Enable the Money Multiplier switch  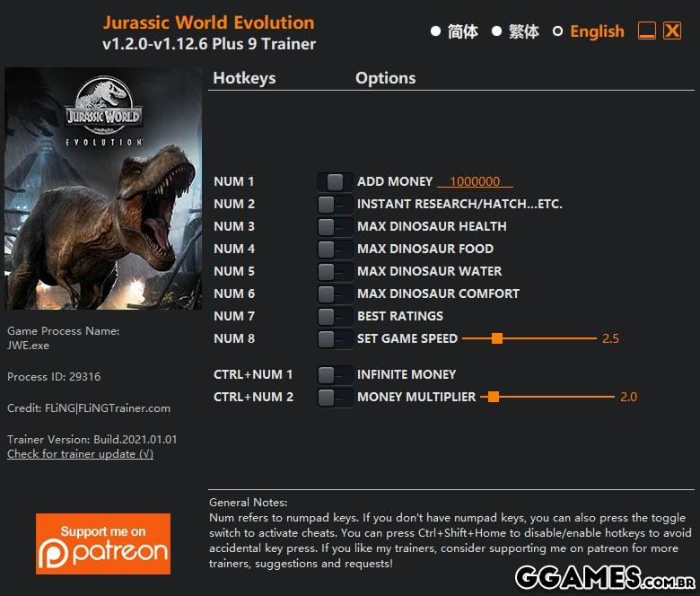(334, 397)
